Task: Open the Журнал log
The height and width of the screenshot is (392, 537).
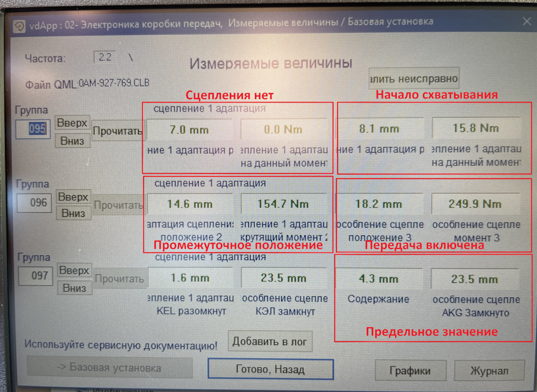Action: [489, 370]
